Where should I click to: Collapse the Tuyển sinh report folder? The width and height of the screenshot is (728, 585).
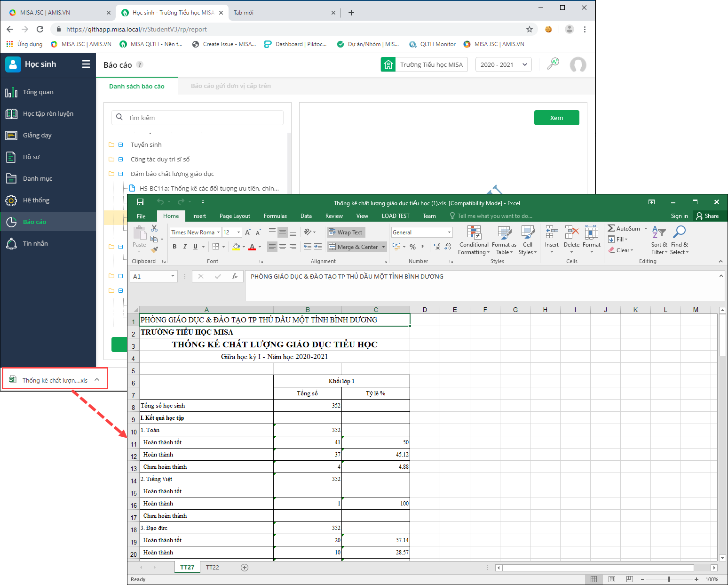pos(121,145)
